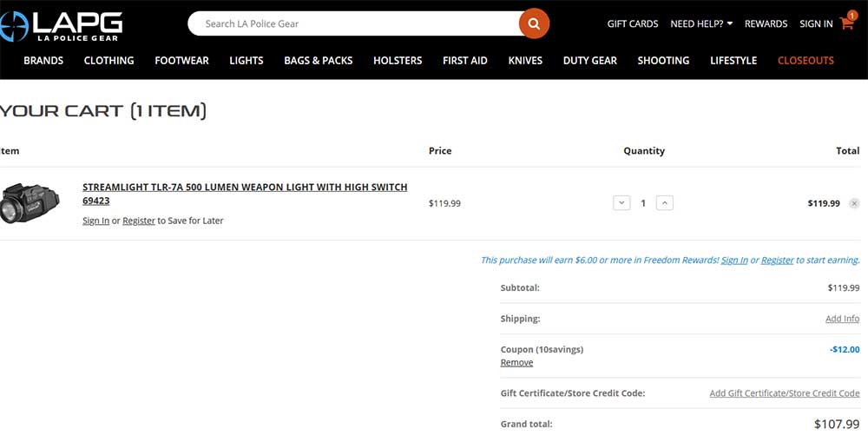This screenshot has width=868, height=442.
Task: Click the Price column header
Action: pos(440,150)
